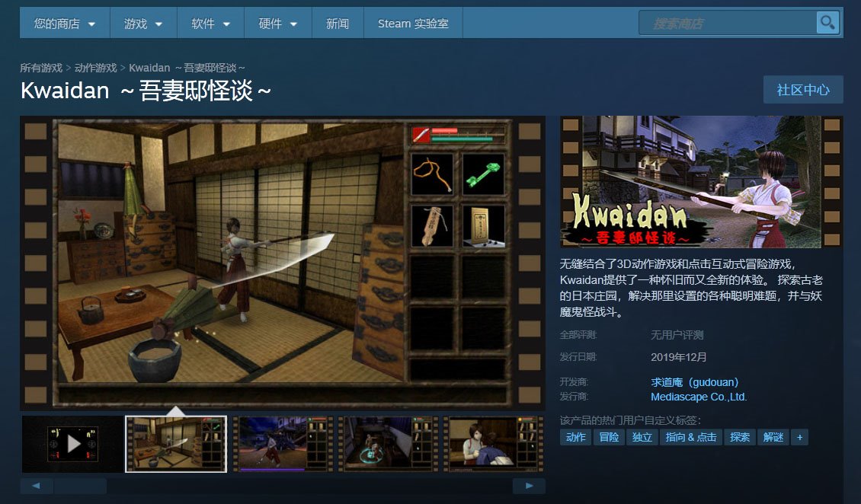Click the 无用户评测 review text
Viewport: 861px width, 504px height.
click(677, 335)
